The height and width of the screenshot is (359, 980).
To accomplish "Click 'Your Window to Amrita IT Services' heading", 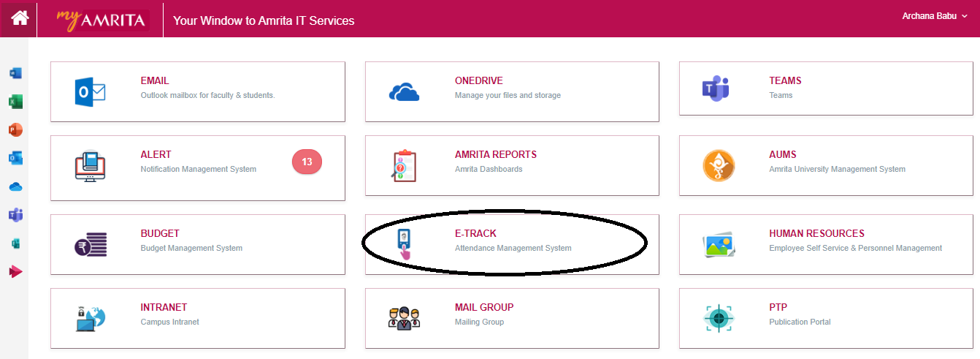I will point(264,20).
